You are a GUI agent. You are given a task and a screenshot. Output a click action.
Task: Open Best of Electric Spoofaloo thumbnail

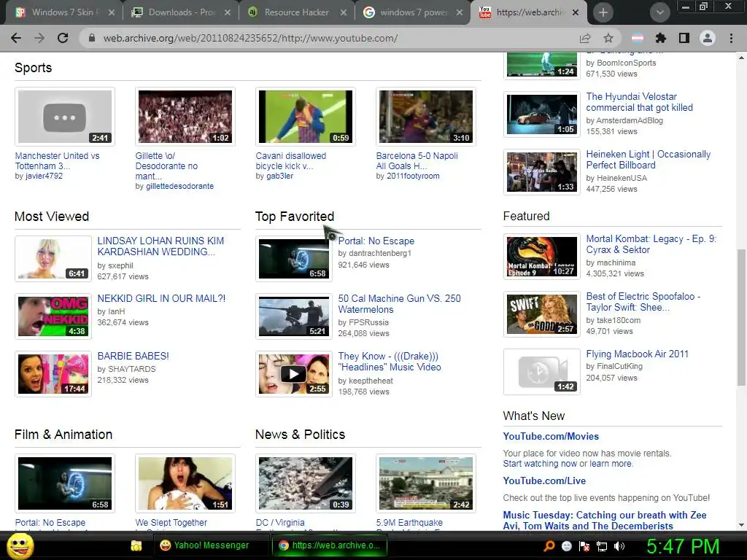pos(542,314)
